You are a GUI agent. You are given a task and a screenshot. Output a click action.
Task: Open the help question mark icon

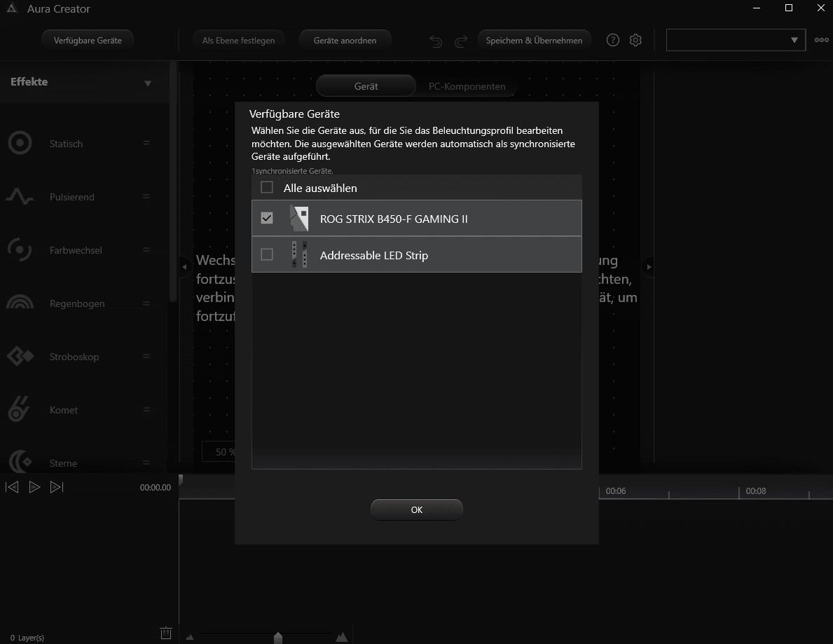coord(612,41)
